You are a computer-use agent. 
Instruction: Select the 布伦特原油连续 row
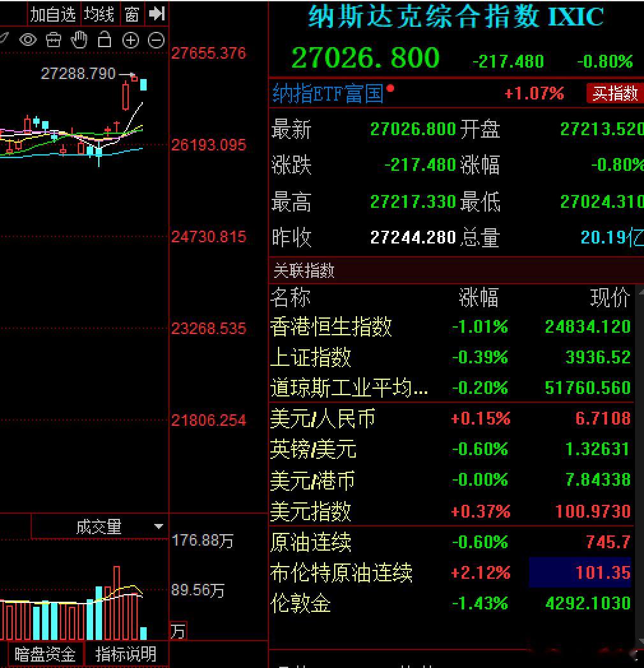[x=451, y=572]
